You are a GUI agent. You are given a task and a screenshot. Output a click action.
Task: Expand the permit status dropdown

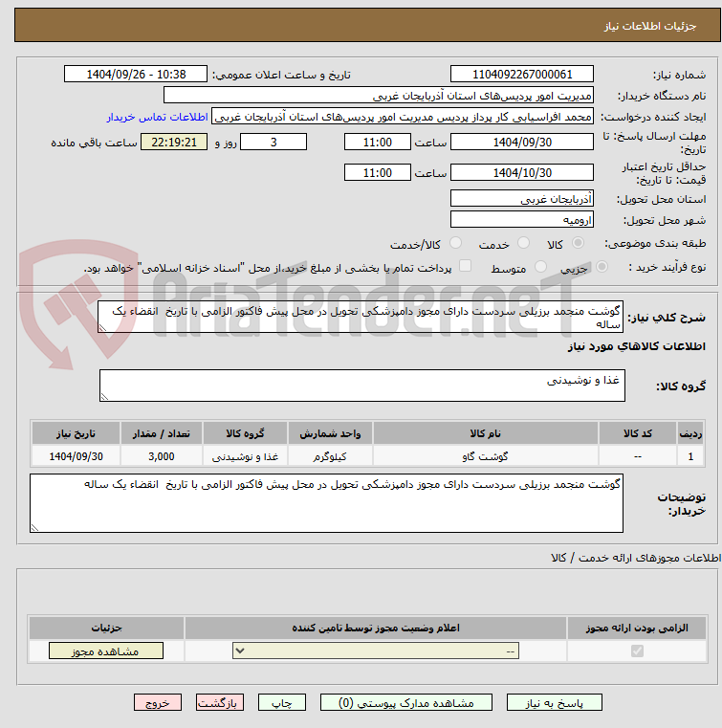[x=376, y=651]
